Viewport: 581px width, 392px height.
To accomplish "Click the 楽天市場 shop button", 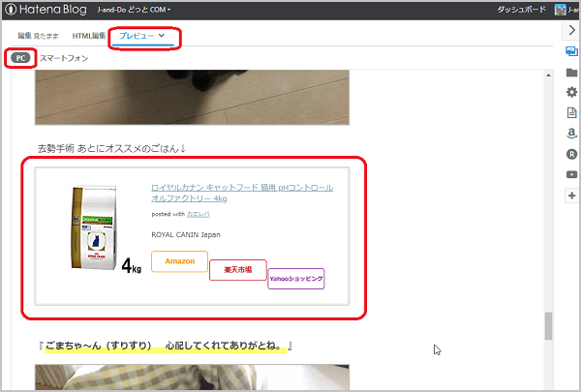I will [238, 270].
